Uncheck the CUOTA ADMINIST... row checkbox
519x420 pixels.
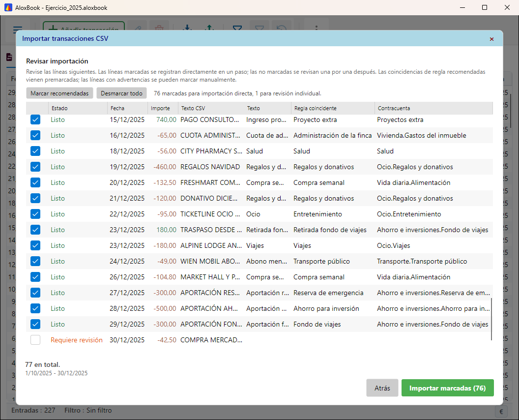click(35, 135)
